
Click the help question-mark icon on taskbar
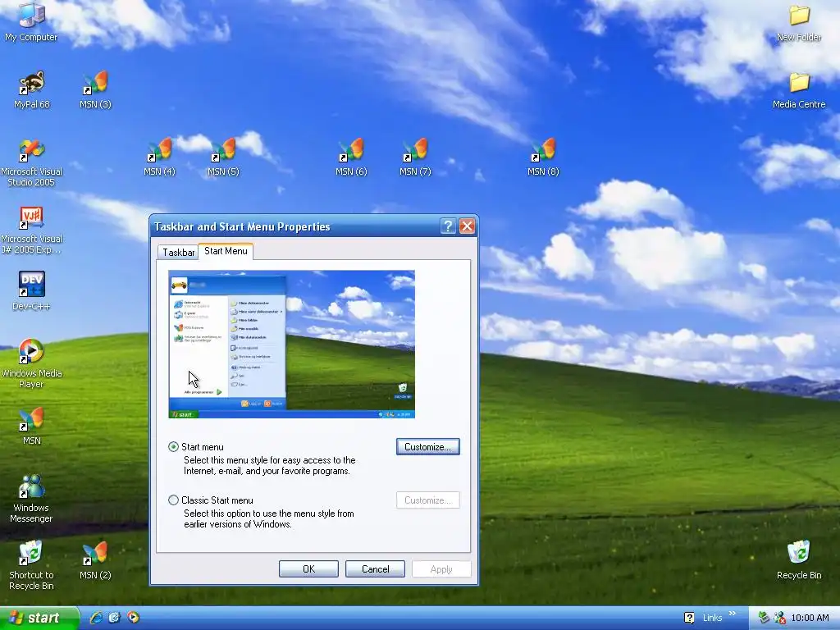click(x=689, y=618)
